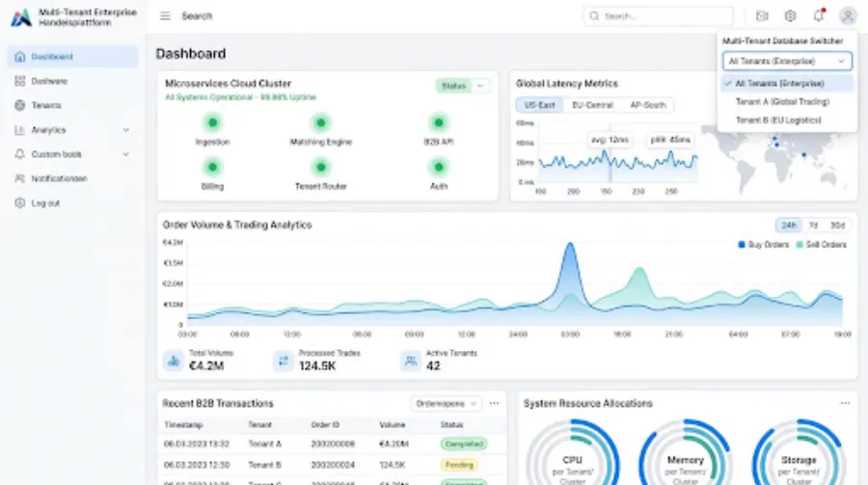Open the user profile avatar
This screenshot has width=868, height=485.
pyautogui.click(x=848, y=16)
